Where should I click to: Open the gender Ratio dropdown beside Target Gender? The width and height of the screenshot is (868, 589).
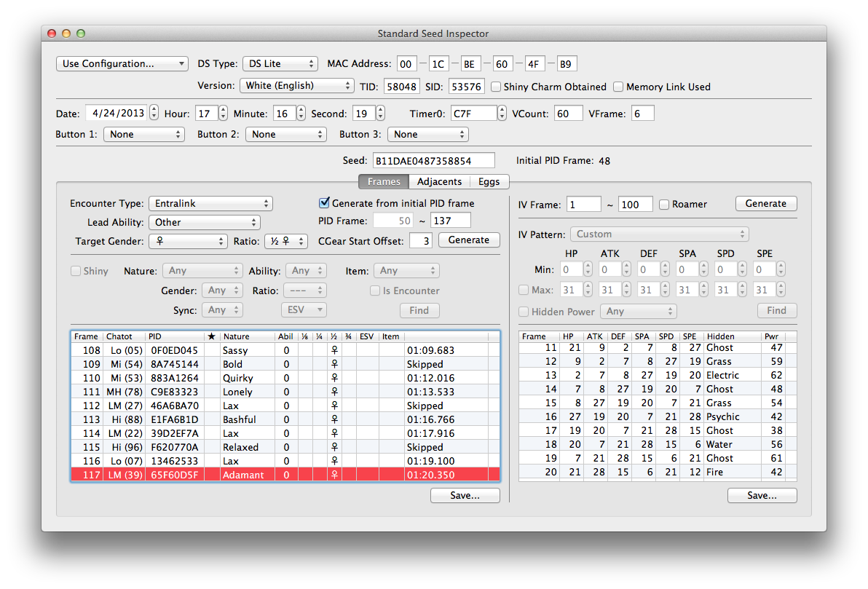coord(286,242)
